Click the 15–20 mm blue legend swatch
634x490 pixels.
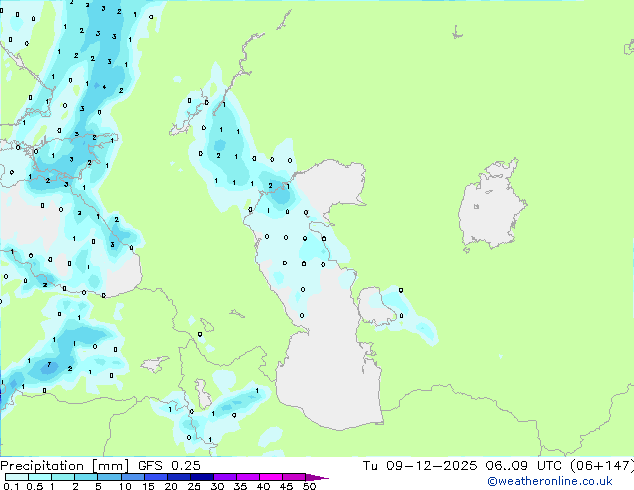coord(155,477)
